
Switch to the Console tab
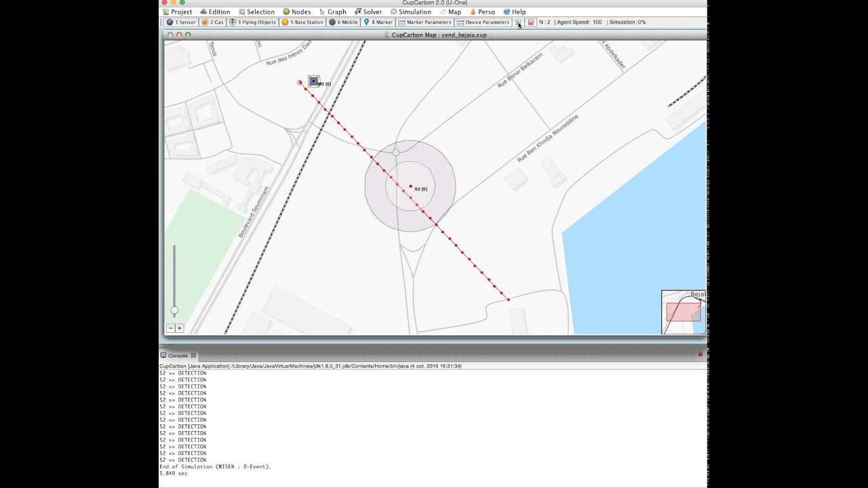coord(178,355)
